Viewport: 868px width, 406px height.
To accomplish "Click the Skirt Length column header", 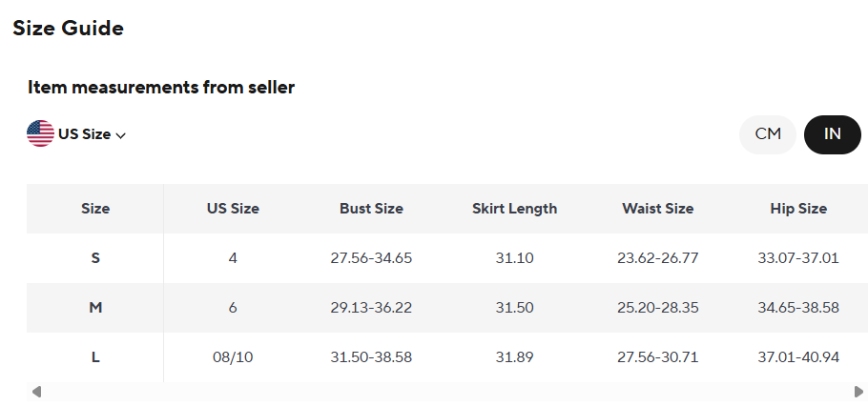I will (x=514, y=209).
